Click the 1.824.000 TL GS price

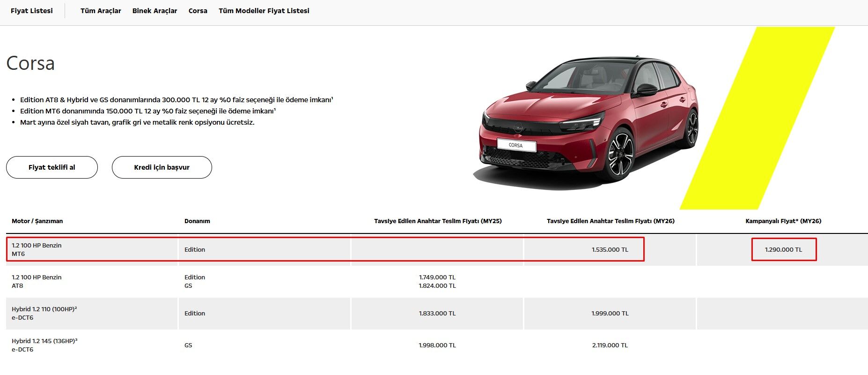click(x=437, y=286)
